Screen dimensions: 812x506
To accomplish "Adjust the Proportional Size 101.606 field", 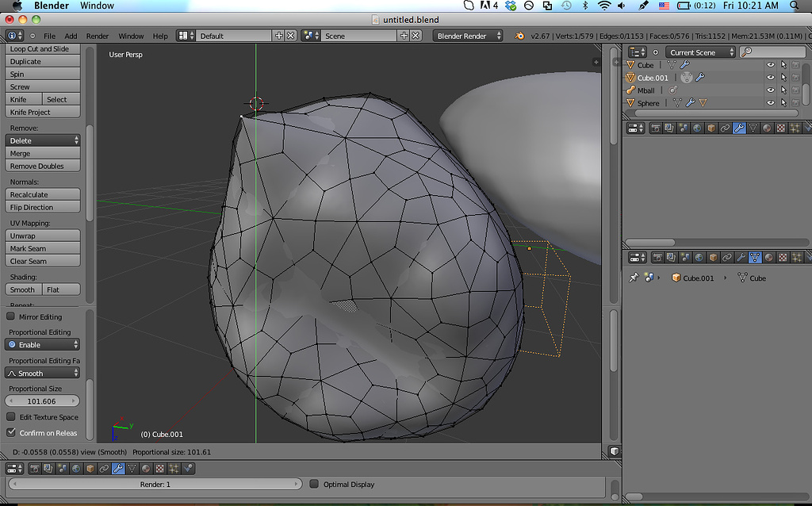I will (43, 401).
